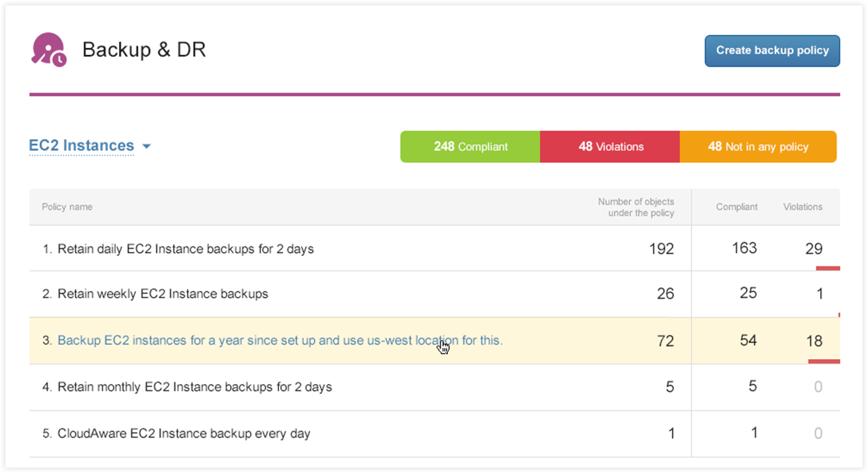Click the 163 compliant count in first row
The image size is (868, 473).
pos(744,248)
